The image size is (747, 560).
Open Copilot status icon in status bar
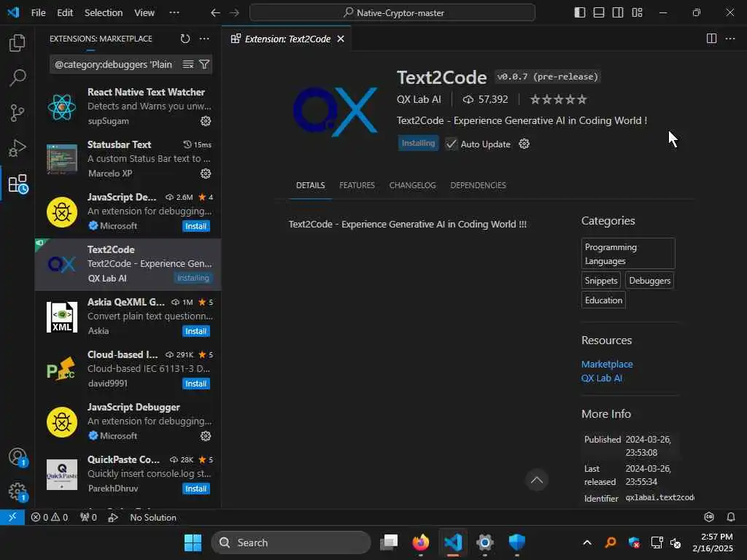[x=709, y=517]
